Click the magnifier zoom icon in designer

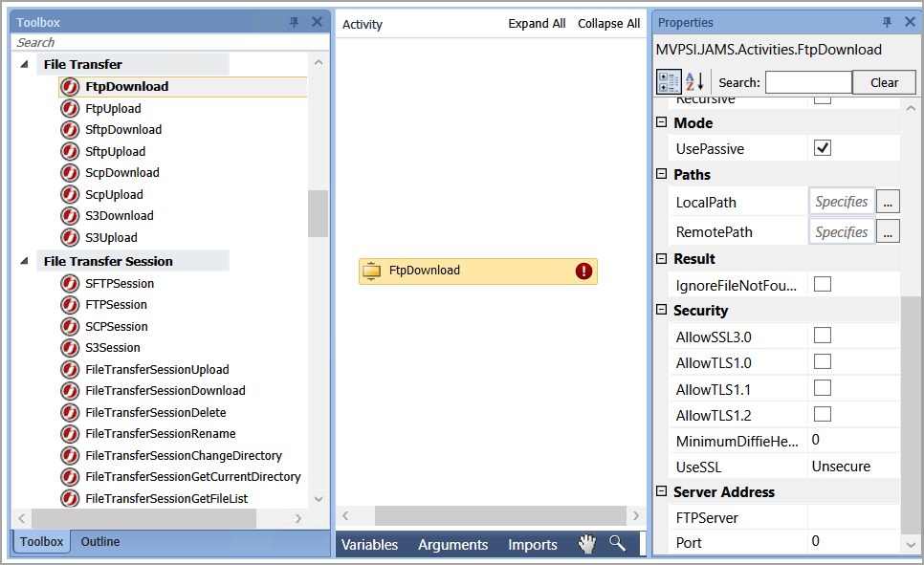pyautogui.click(x=617, y=543)
